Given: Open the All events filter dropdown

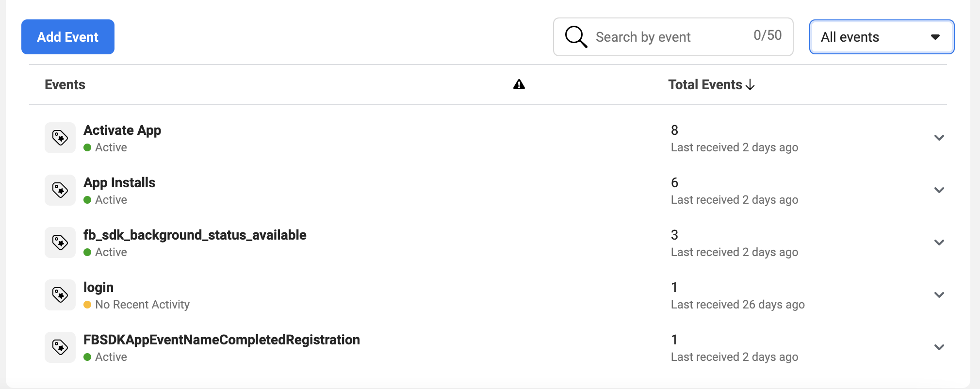Looking at the screenshot, I should point(882,37).
